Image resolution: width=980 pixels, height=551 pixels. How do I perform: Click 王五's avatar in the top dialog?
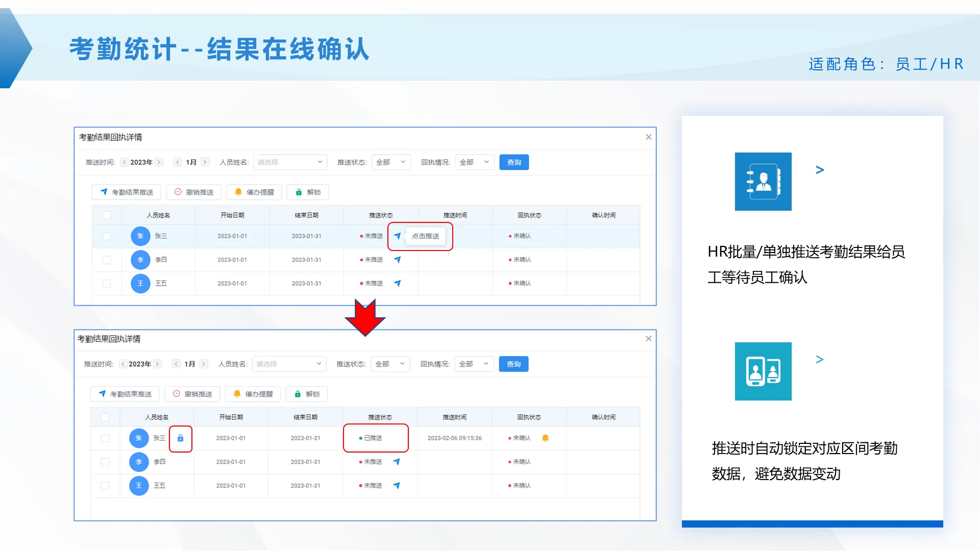[x=140, y=283]
